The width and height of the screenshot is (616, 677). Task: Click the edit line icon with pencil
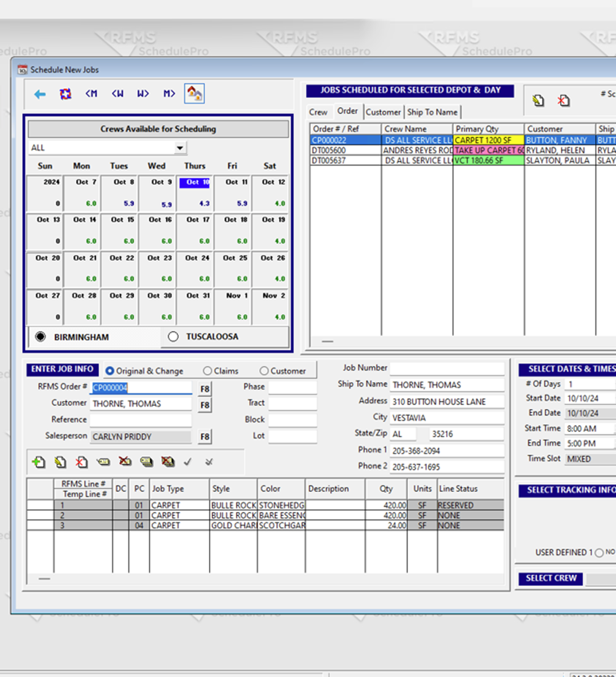tap(60, 462)
